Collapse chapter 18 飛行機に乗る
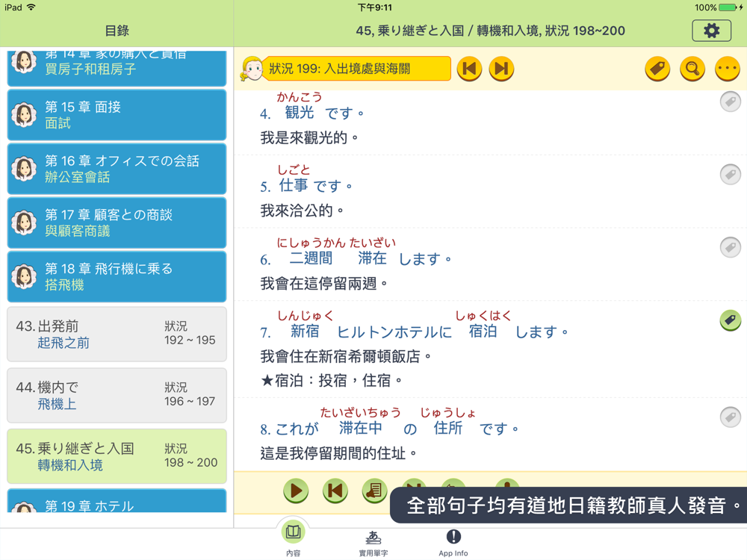The height and width of the screenshot is (560, 747). pyautogui.click(x=117, y=277)
